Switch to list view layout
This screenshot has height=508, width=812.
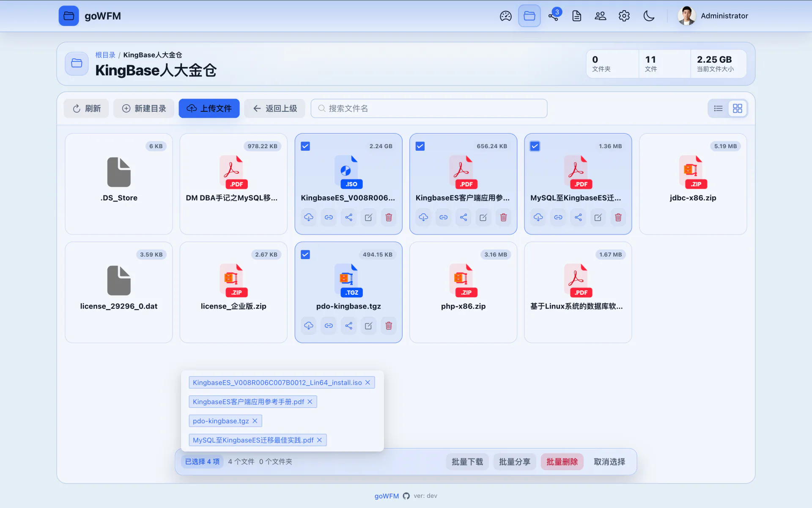point(718,109)
